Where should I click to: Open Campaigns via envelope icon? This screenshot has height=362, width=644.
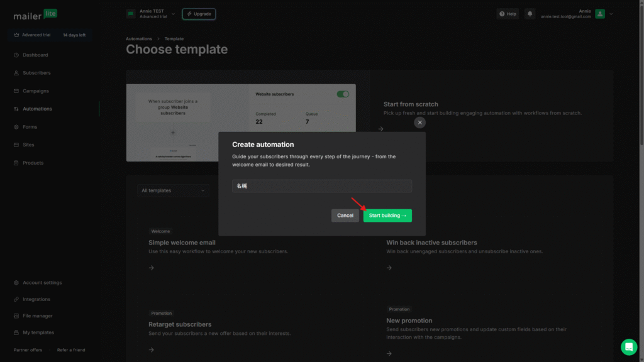pyautogui.click(x=16, y=91)
